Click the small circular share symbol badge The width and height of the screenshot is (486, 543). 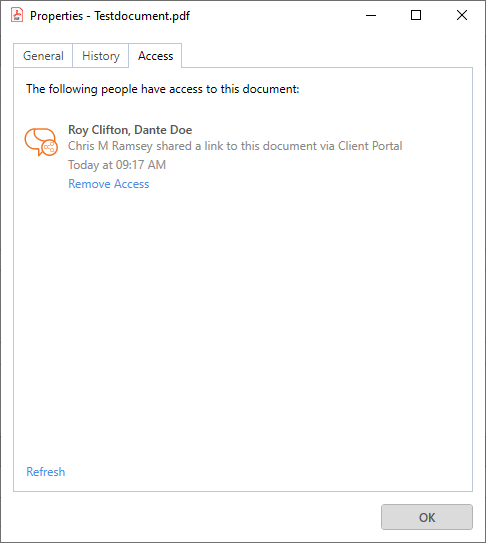[50, 148]
